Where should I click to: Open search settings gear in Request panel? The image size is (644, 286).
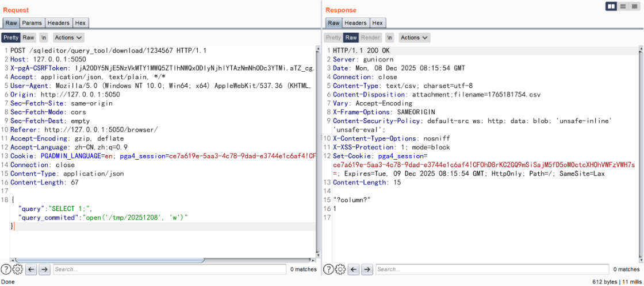(17, 269)
